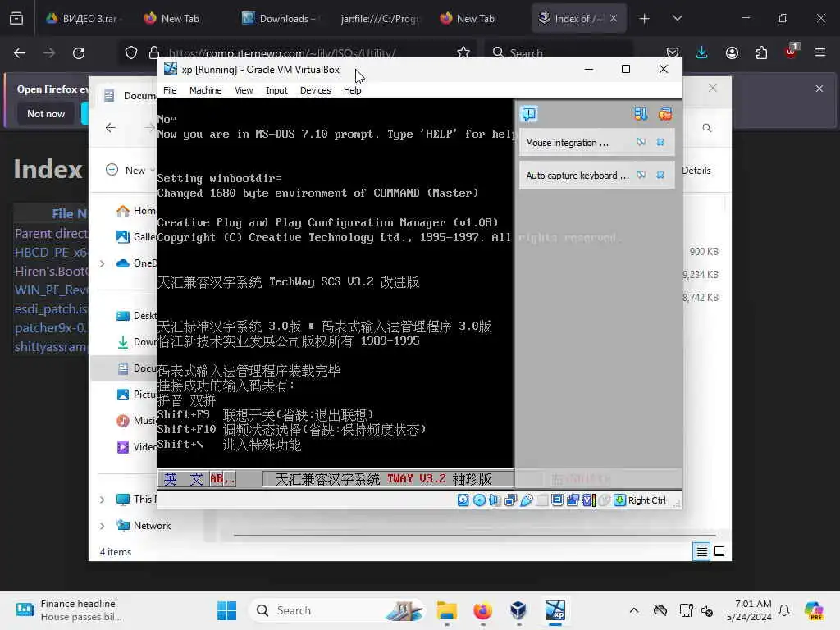Image resolution: width=840 pixels, height=630 pixels.
Task: Open the VirtualBox notification center icon
Action: (528, 114)
